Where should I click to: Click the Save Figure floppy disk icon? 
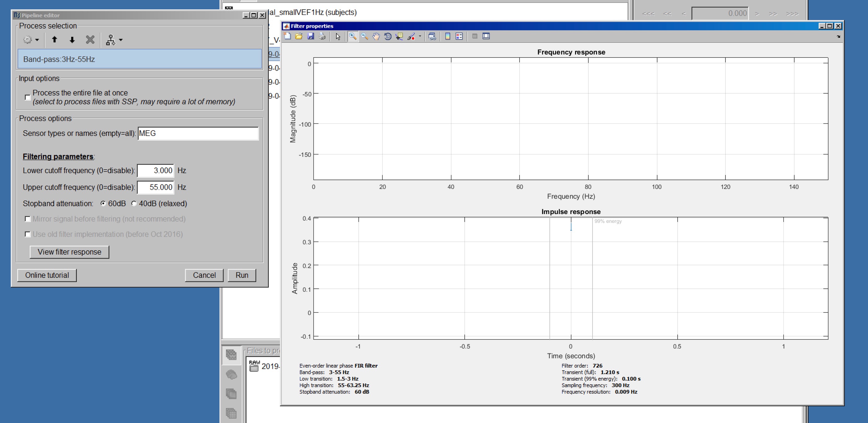tap(311, 36)
